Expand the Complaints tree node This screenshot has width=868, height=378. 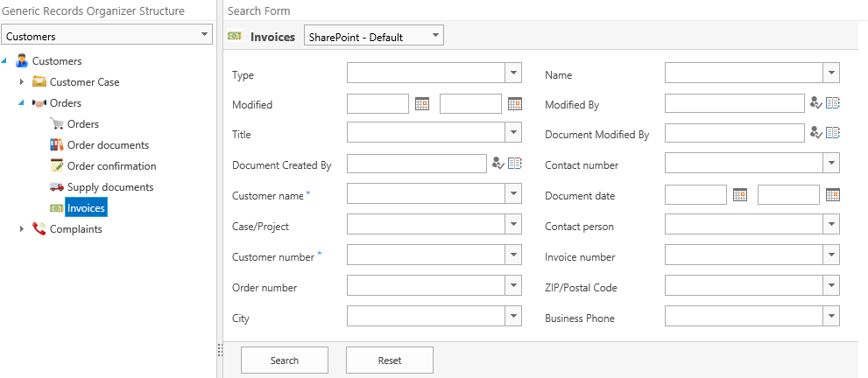22,229
